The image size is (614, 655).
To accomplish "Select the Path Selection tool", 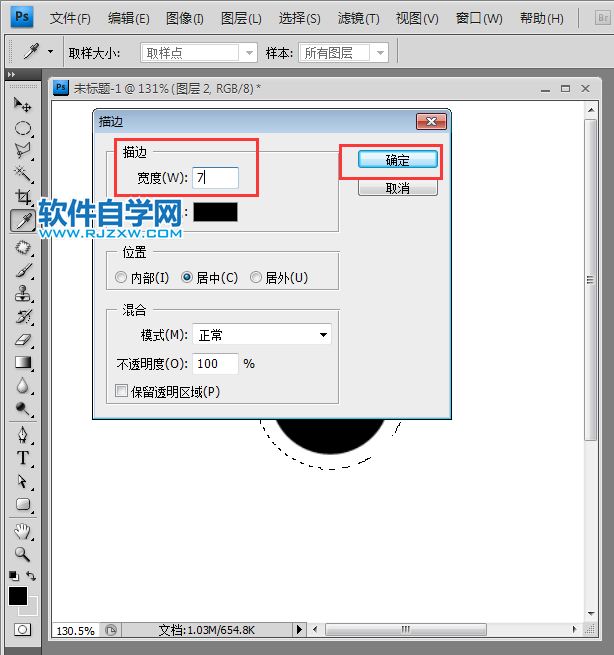I will tap(23, 481).
